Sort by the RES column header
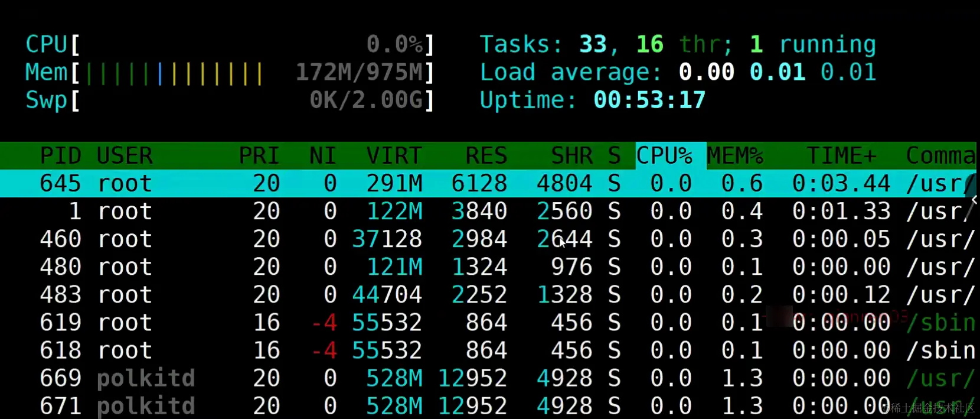980x419 pixels. tap(486, 156)
